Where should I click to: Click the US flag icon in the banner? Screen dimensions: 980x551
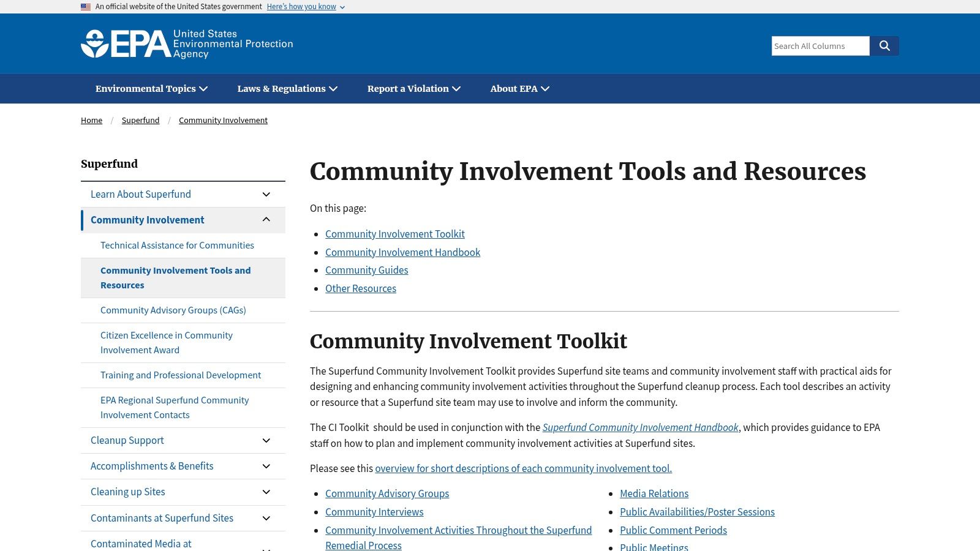pos(86,7)
